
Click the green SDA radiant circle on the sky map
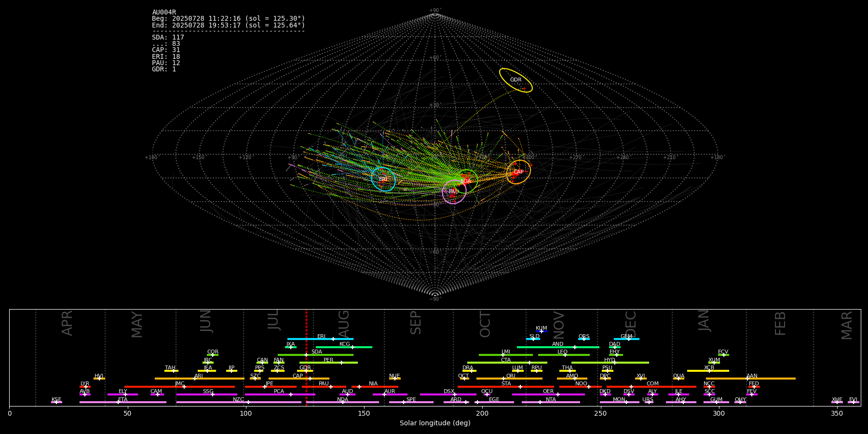point(466,181)
